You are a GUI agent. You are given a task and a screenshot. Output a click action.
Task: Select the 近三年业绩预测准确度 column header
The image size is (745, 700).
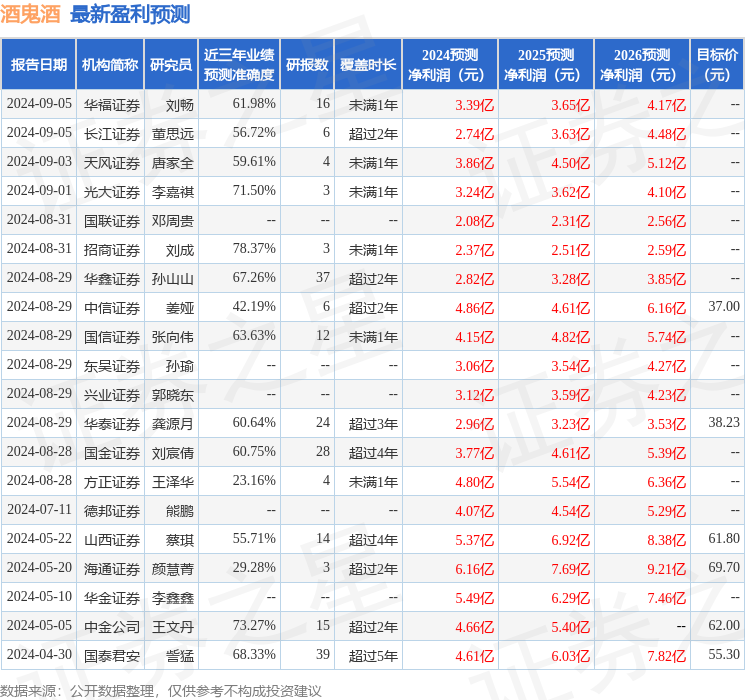(x=239, y=65)
